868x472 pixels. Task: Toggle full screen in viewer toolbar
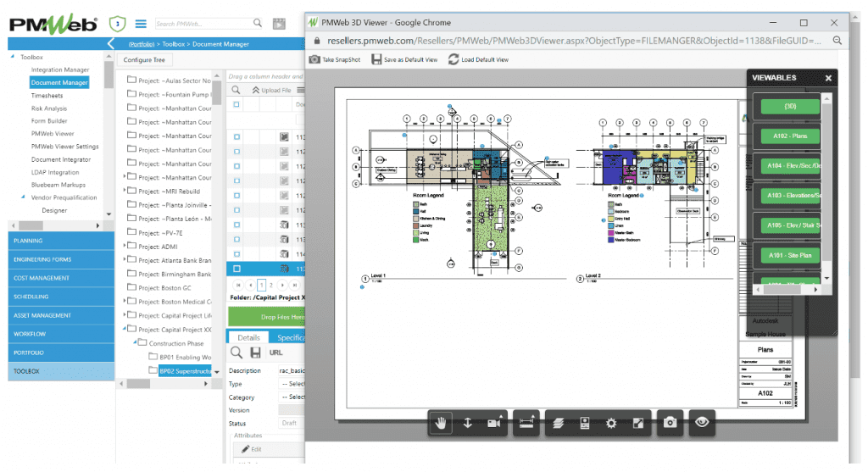(x=637, y=423)
